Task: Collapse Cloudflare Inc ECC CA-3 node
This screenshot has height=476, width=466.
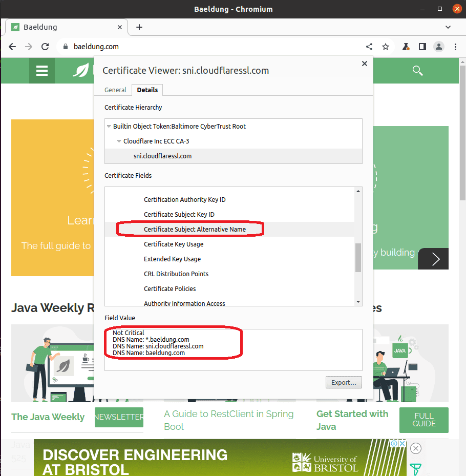Action: (x=119, y=141)
